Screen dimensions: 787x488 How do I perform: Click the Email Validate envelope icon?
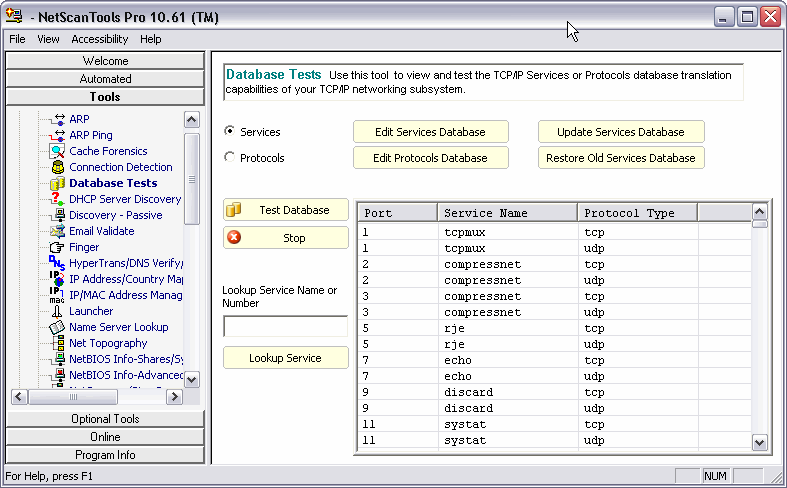[x=58, y=231]
